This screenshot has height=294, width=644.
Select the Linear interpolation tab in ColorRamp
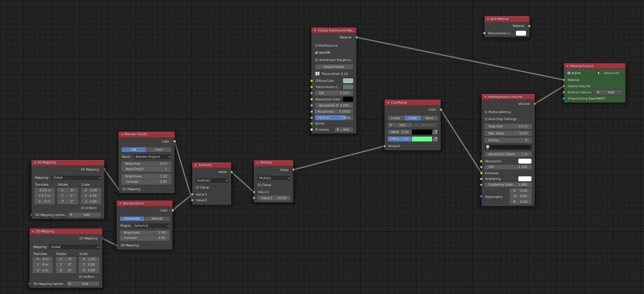pyautogui.click(x=396, y=118)
